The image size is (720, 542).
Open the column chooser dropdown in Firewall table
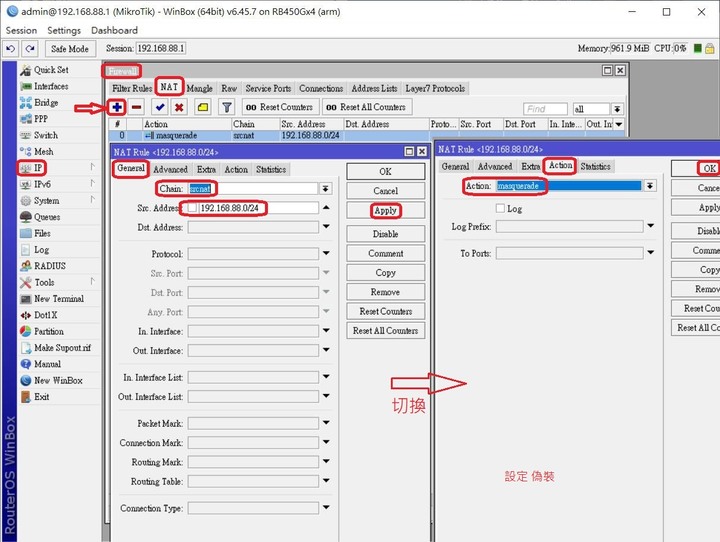[x=619, y=124]
